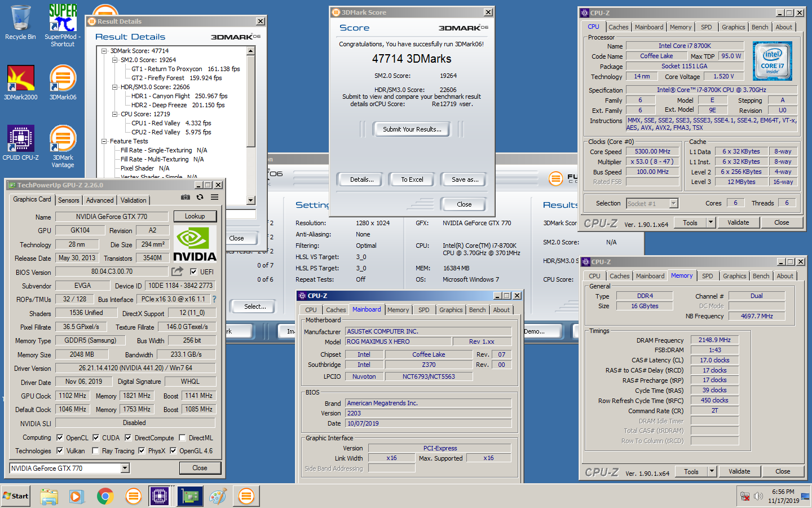Open Bench tab in CPU-Z Mainboard window
Screen dimensions: 812x508
tap(478, 310)
